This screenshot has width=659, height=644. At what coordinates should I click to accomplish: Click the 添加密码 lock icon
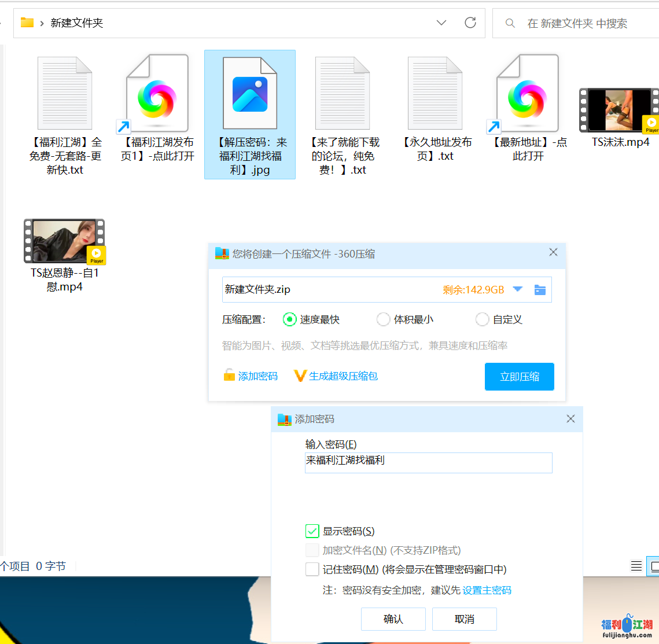pyautogui.click(x=230, y=376)
